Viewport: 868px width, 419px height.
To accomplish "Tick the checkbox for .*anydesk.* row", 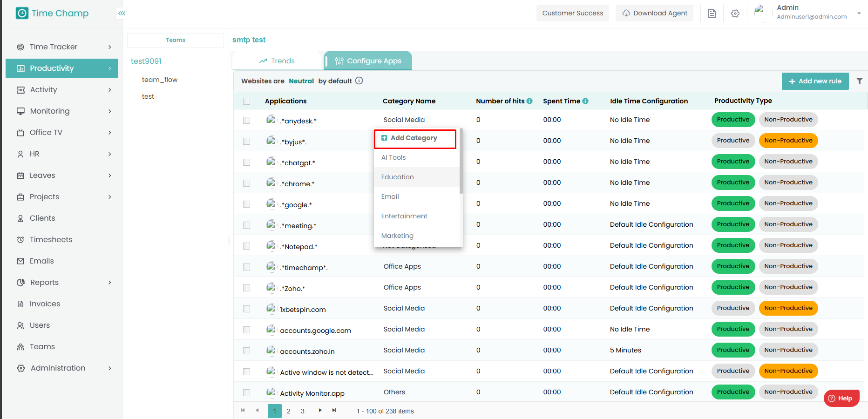I will pos(247,120).
